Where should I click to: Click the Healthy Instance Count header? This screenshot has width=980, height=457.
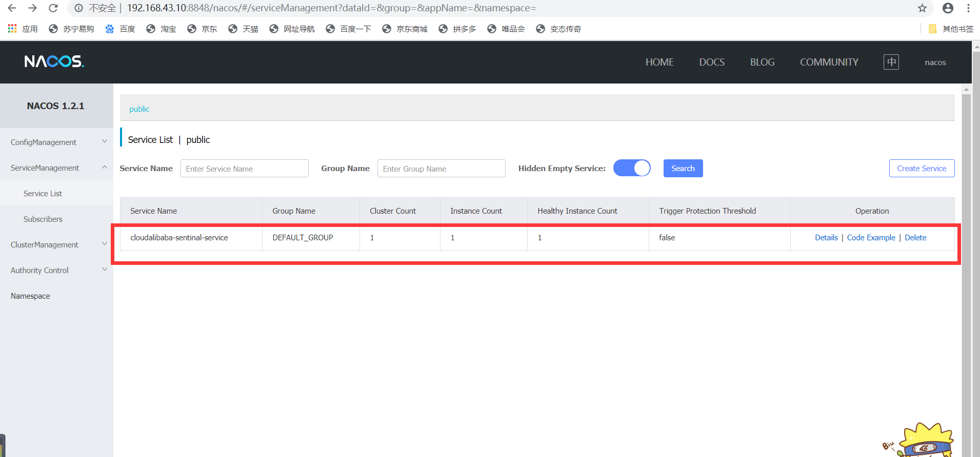pyautogui.click(x=577, y=211)
